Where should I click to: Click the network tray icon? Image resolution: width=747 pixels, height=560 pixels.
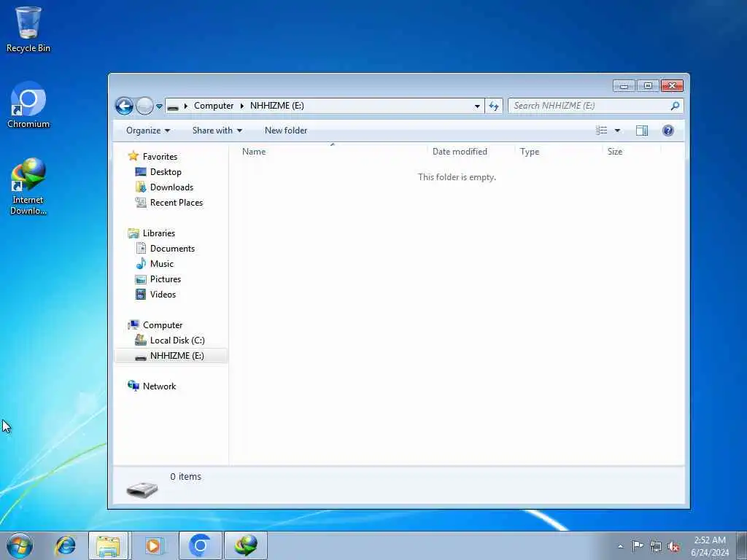coord(656,546)
